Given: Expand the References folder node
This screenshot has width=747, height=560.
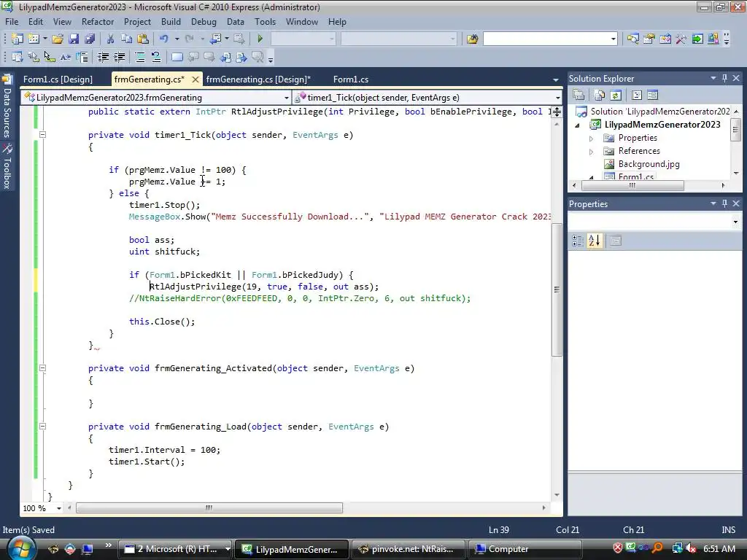Looking at the screenshot, I should tap(591, 152).
